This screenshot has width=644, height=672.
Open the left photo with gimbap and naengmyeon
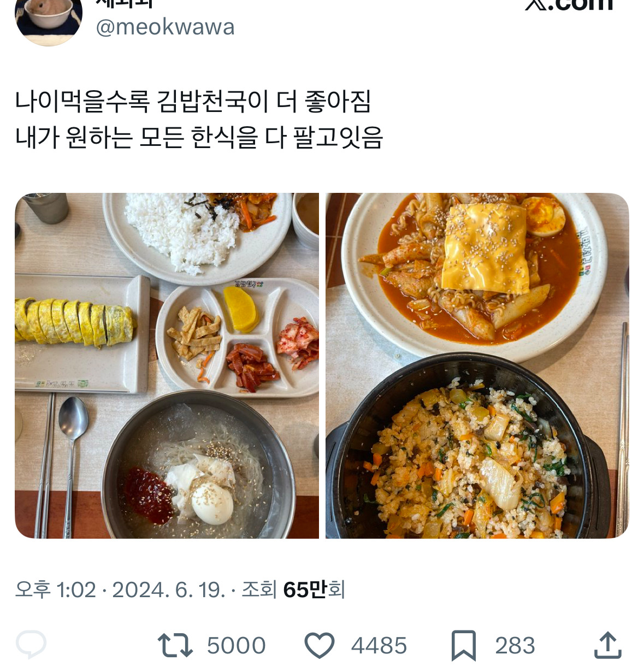tap(167, 366)
